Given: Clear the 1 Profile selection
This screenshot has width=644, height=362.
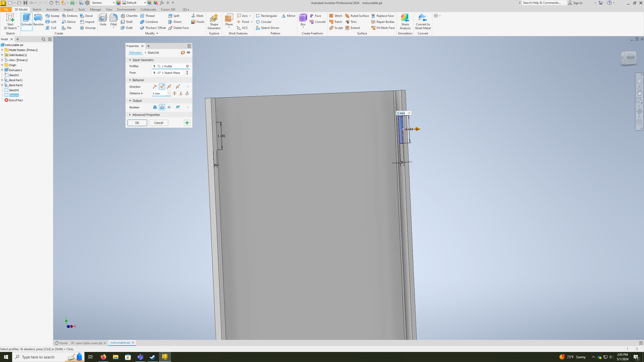Looking at the screenshot, I should pyautogui.click(x=187, y=66).
